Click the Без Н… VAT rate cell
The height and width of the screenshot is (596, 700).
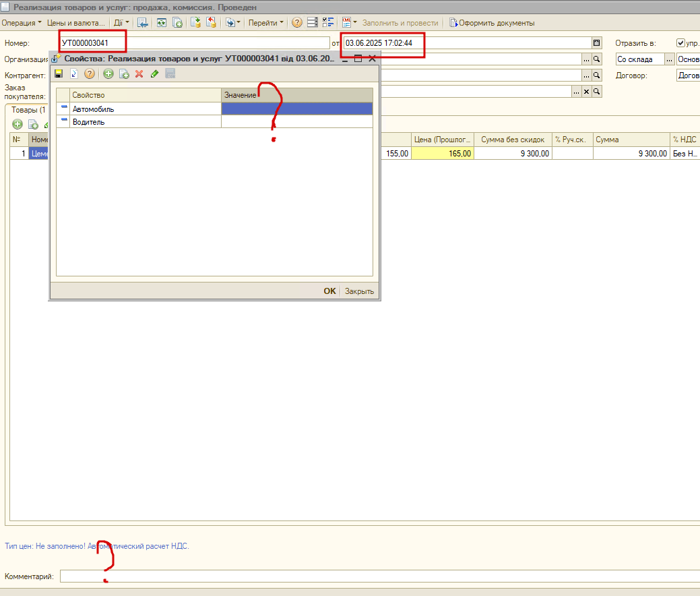coord(685,153)
